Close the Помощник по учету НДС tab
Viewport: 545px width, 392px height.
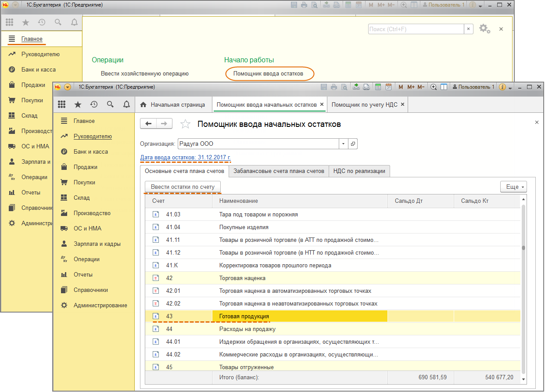[403, 105]
